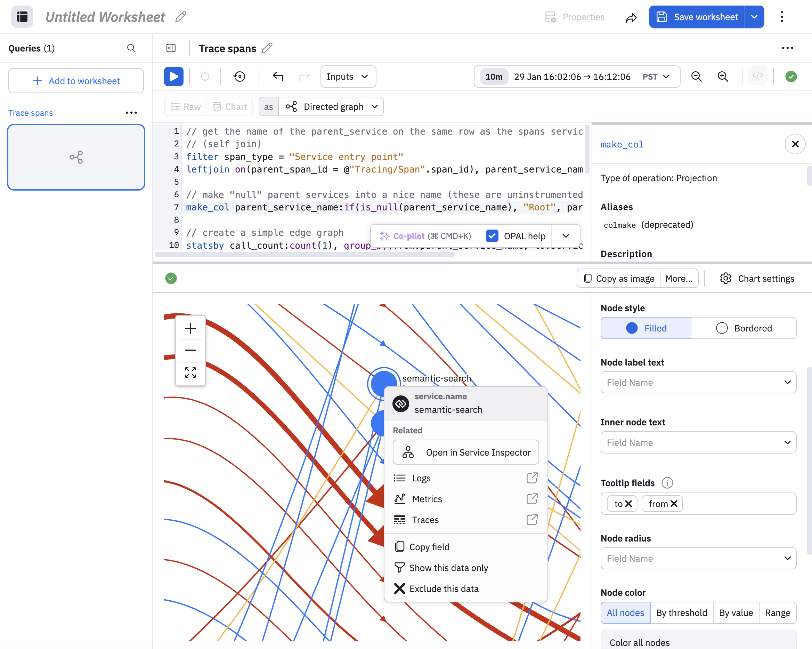This screenshot has height=649, width=812.
Task: Click fit-to-screen icon on graph
Action: click(x=190, y=372)
